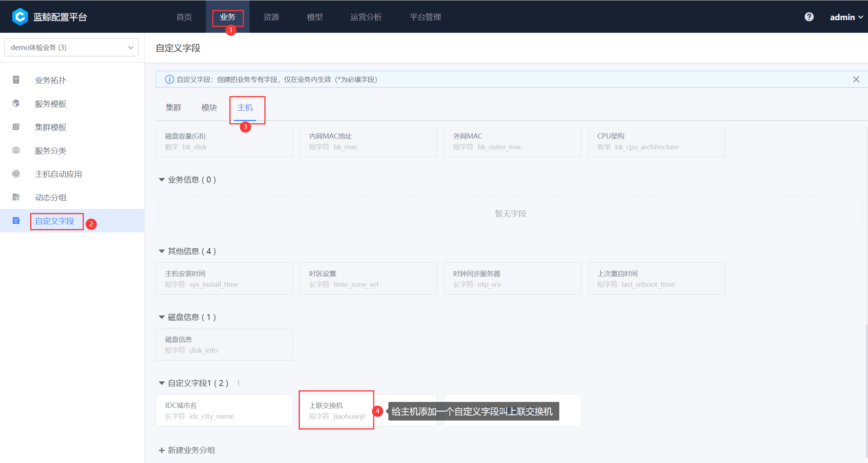The image size is (868, 463).
Task: Select the 主机 tab
Action: coord(245,108)
